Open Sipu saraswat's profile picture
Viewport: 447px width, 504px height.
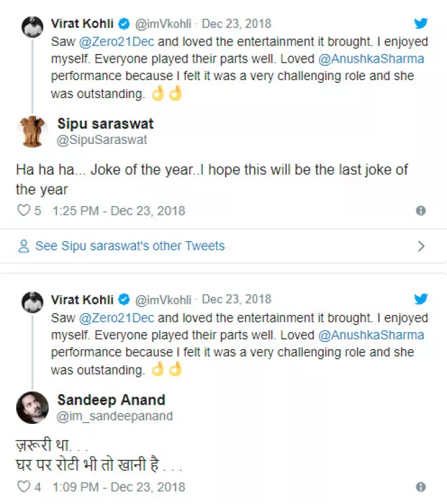(32, 131)
